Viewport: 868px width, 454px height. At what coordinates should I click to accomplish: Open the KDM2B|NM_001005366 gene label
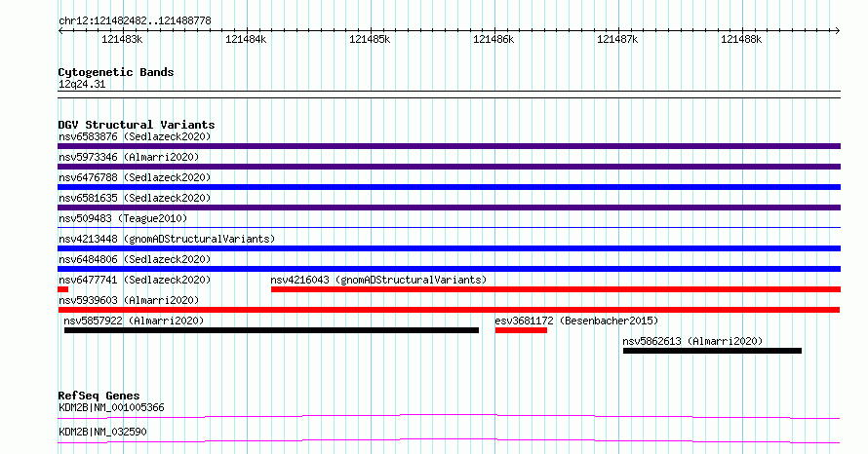(111, 407)
